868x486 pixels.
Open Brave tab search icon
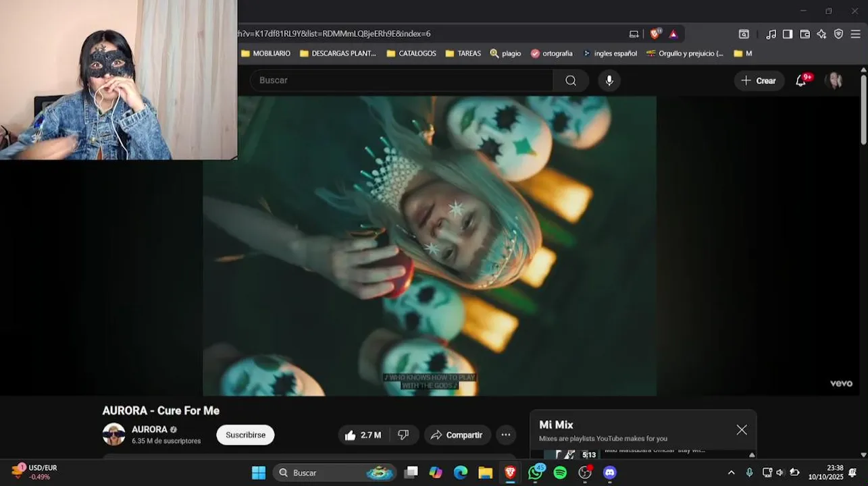pos(744,34)
